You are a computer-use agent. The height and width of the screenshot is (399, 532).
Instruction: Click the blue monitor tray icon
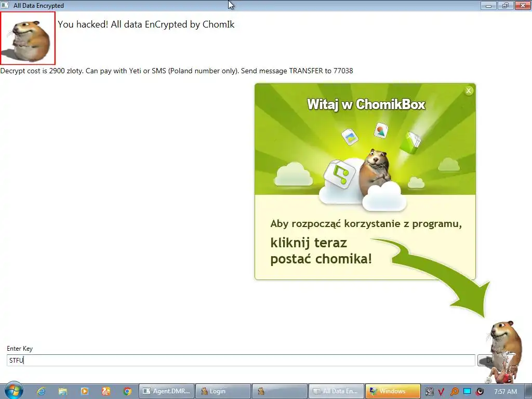pos(467,392)
